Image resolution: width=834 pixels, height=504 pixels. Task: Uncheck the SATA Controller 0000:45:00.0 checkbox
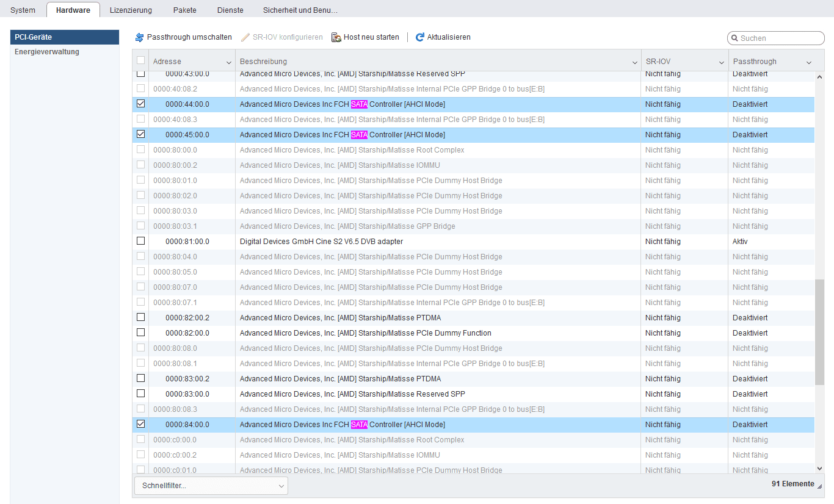pos(141,134)
